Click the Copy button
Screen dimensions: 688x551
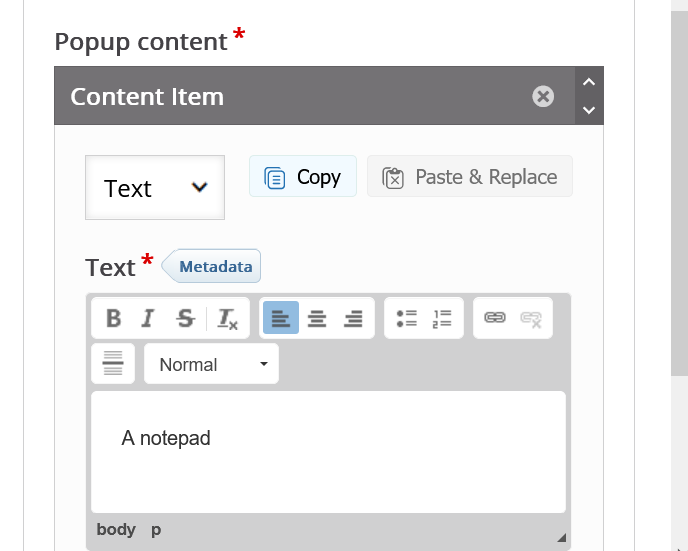click(x=303, y=177)
